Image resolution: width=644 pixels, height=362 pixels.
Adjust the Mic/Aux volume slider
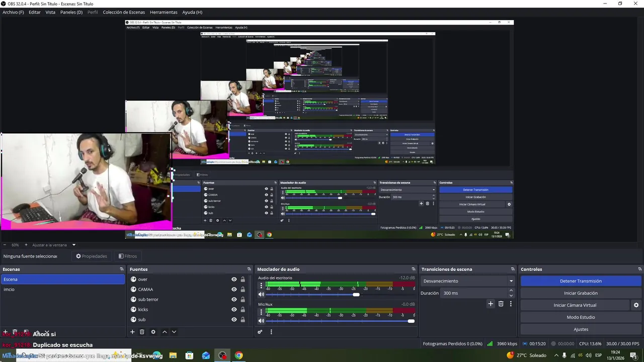[x=340, y=321]
